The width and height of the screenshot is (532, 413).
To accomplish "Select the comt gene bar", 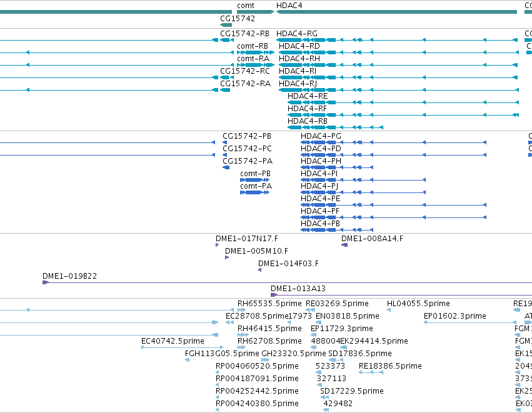I will click(x=256, y=12).
